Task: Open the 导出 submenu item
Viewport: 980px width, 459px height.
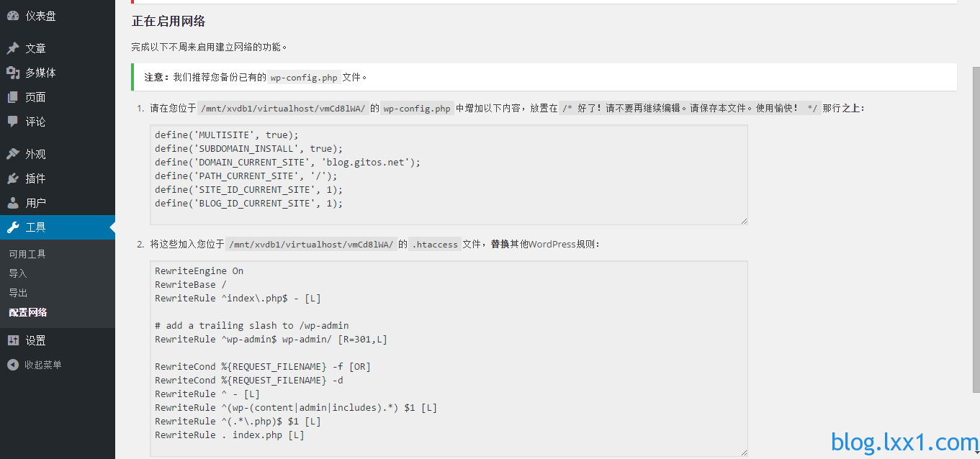Action: (18, 293)
